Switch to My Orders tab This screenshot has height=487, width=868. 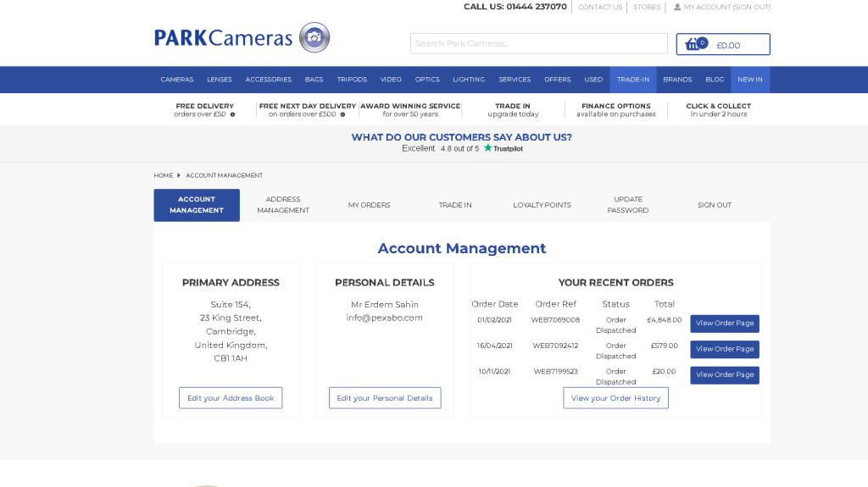coord(370,205)
